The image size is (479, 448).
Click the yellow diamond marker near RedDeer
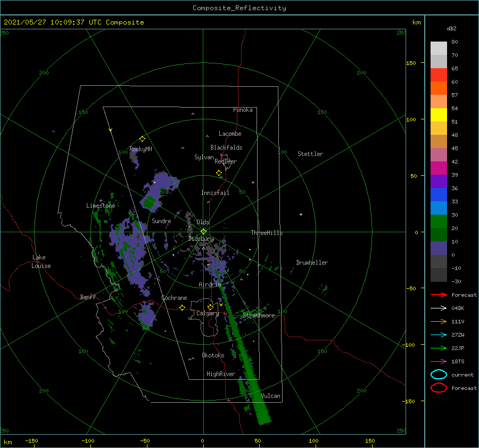pos(219,173)
